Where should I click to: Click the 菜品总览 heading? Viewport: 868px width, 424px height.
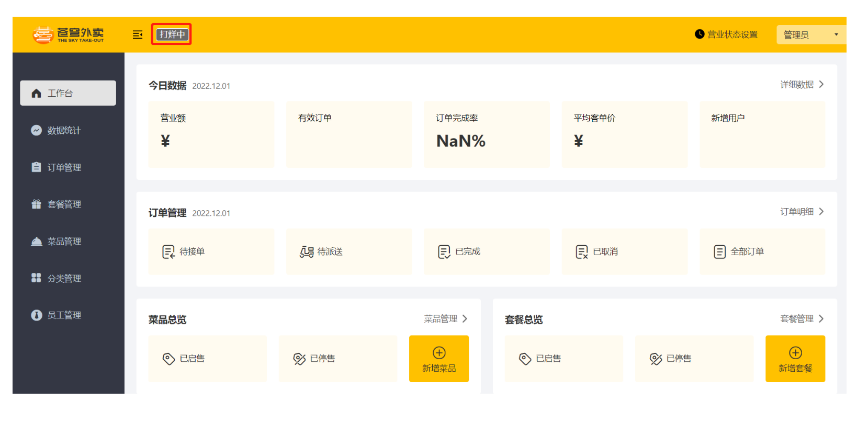[x=167, y=319]
